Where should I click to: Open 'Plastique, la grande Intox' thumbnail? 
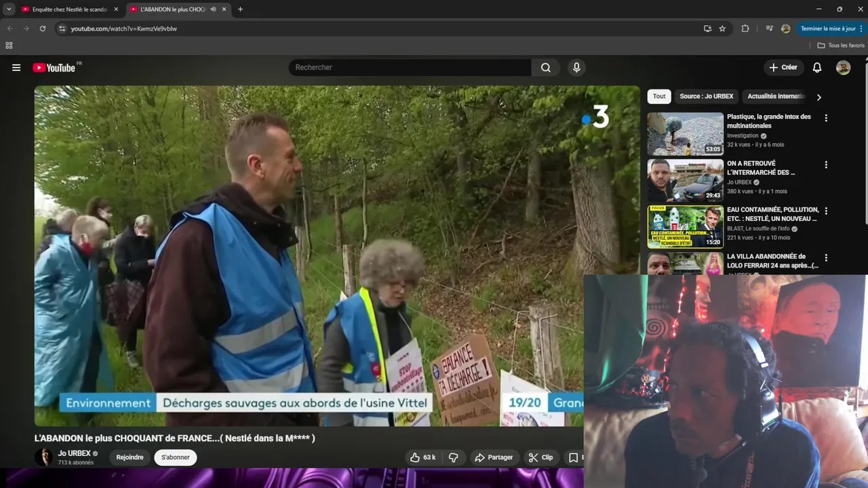coord(685,134)
